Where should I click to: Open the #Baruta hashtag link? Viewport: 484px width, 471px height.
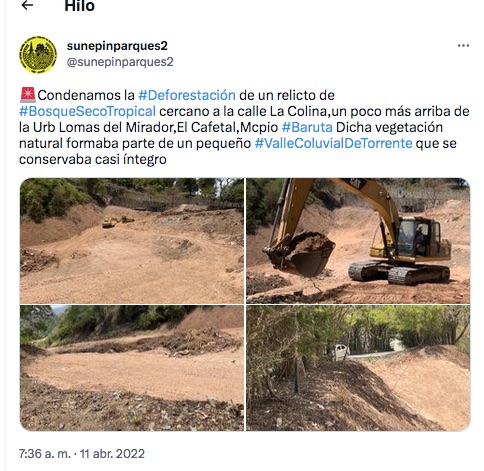click(307, 127)
